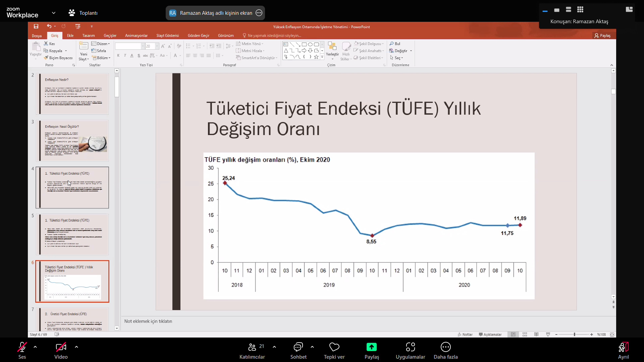Unmute the microphone via Ses icon
This screenshot has height=362, width=644.
tap(22, 347)
